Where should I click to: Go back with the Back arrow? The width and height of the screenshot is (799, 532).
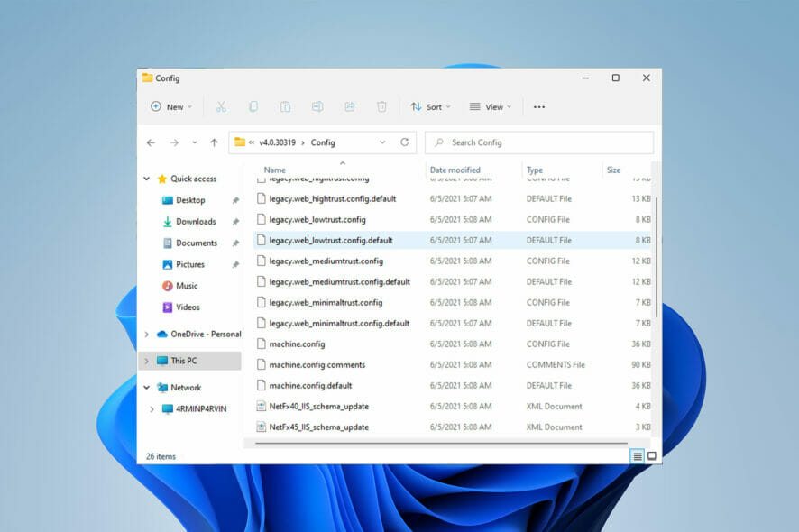click(151, 142)
